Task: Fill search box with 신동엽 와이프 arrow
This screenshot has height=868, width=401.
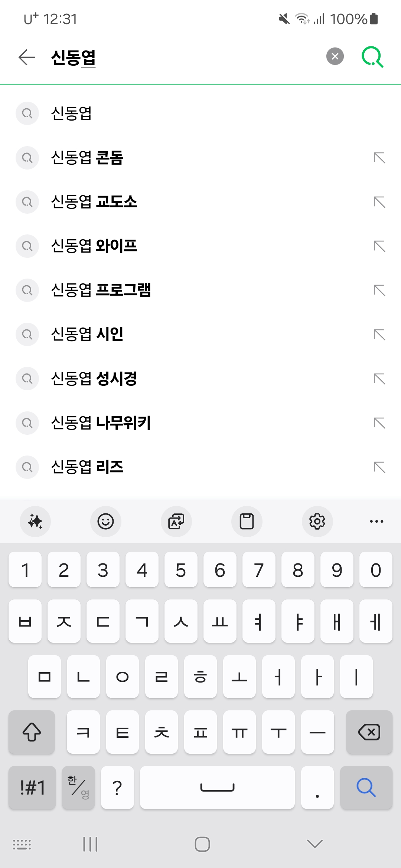Action: point(379,246)
